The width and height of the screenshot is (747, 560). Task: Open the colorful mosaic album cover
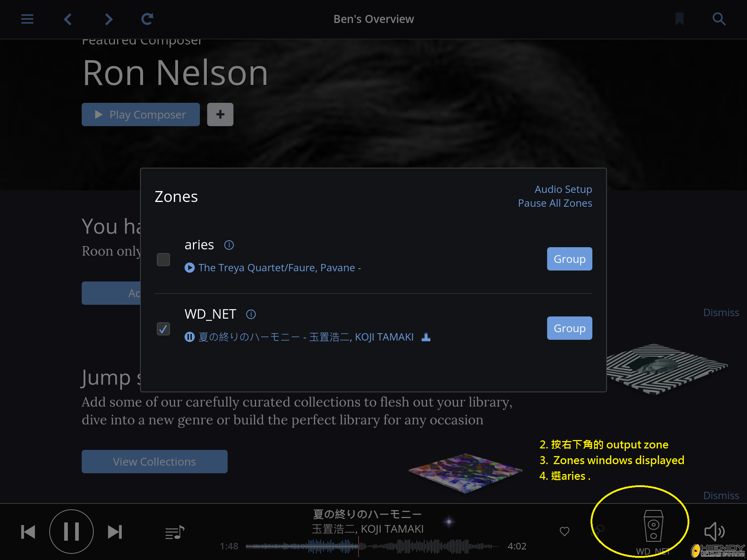[465, 473]
